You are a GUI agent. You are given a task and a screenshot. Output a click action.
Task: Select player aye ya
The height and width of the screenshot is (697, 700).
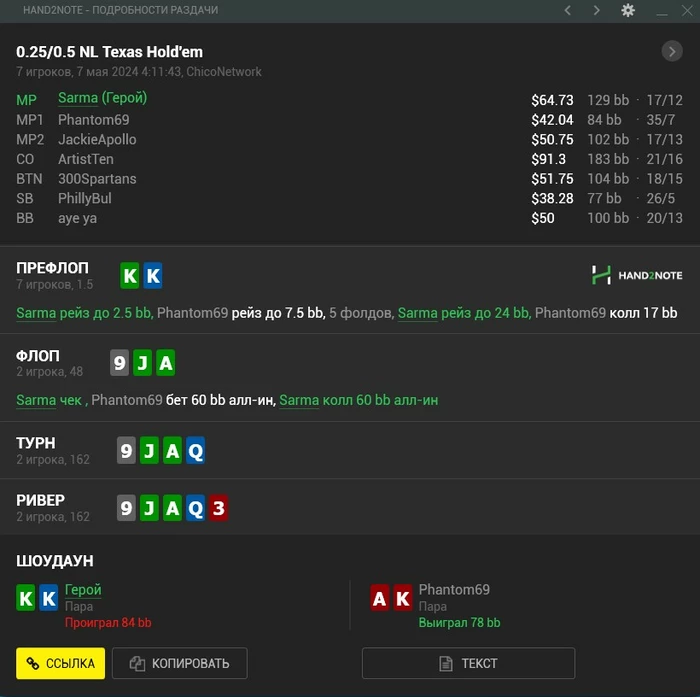77,218
